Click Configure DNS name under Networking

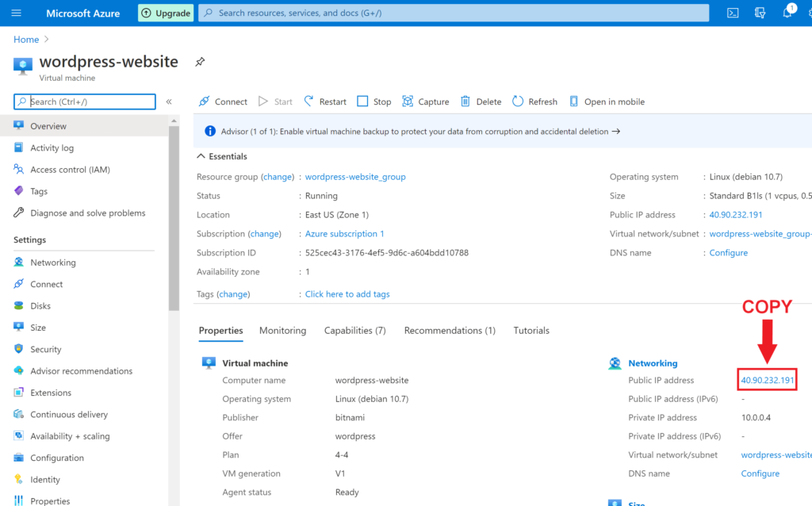[x=760, y=473]
